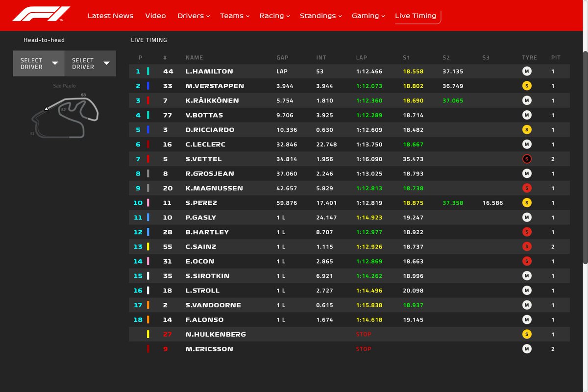Click the PIT column header
588x392 pixels.
[x=556, y=57]
